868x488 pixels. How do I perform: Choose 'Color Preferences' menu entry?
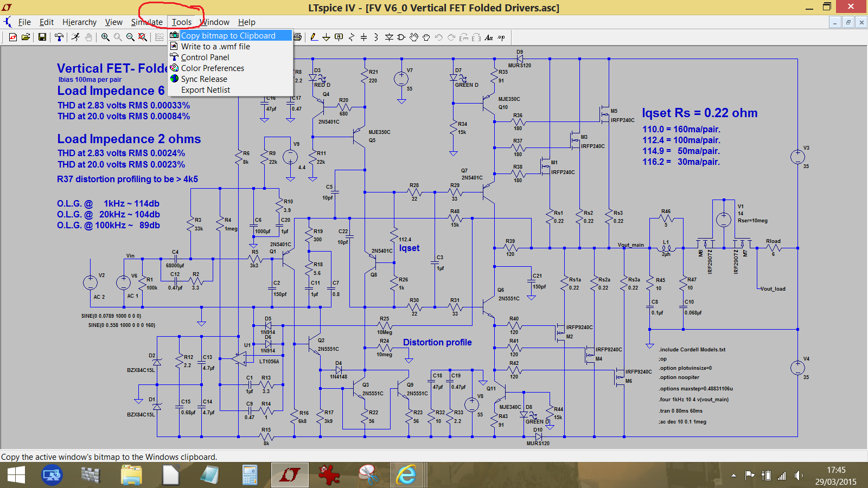[231, 68]
